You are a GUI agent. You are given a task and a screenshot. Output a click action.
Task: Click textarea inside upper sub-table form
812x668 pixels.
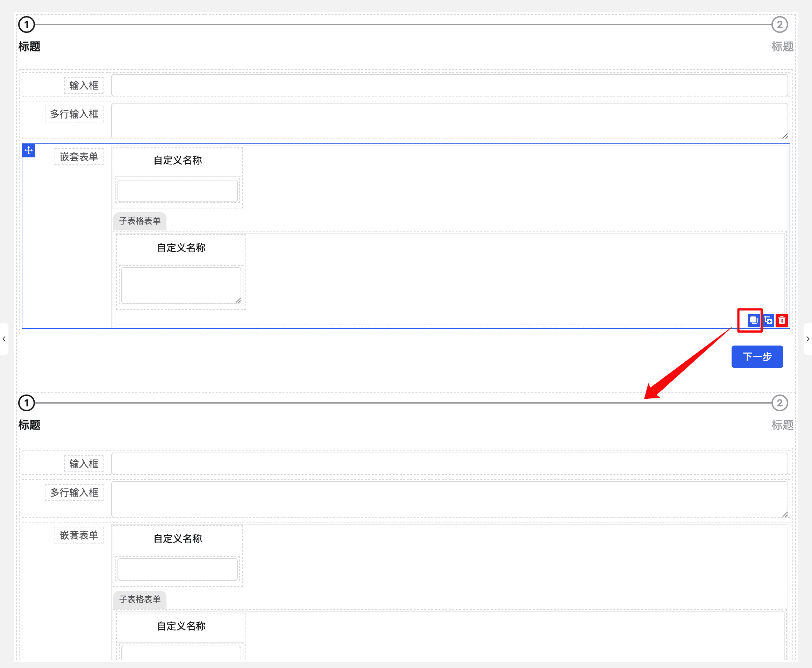181,285
